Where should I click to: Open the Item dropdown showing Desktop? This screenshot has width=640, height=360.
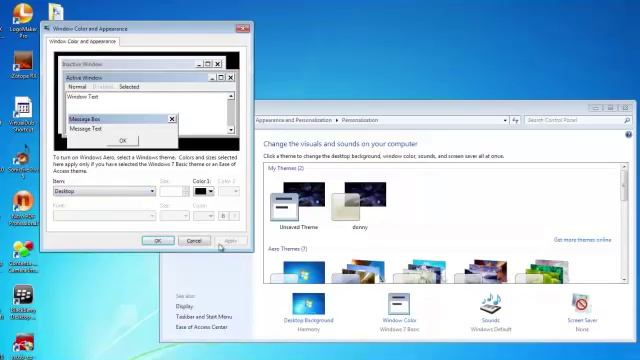[x=104, y=191]
